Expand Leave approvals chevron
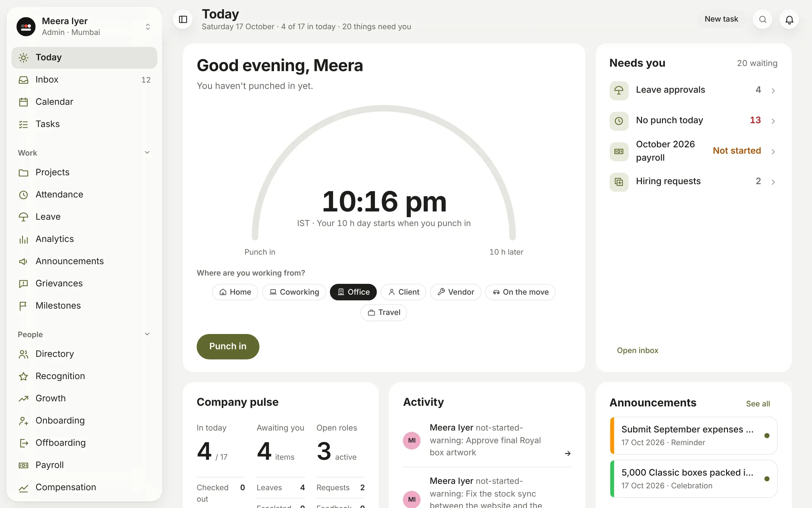This screenshot has width=812, height=508. coord(773,90)
